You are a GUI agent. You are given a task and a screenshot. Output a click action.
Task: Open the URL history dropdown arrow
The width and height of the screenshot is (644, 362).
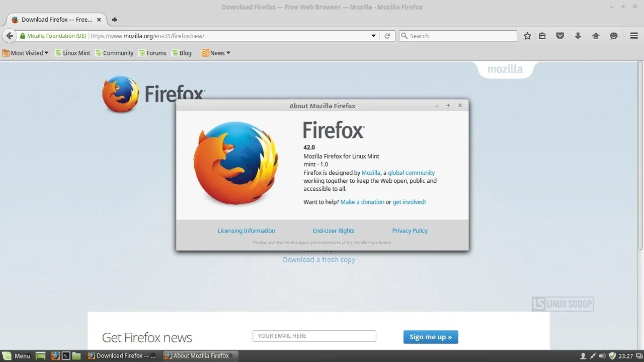tap(373, 36)
